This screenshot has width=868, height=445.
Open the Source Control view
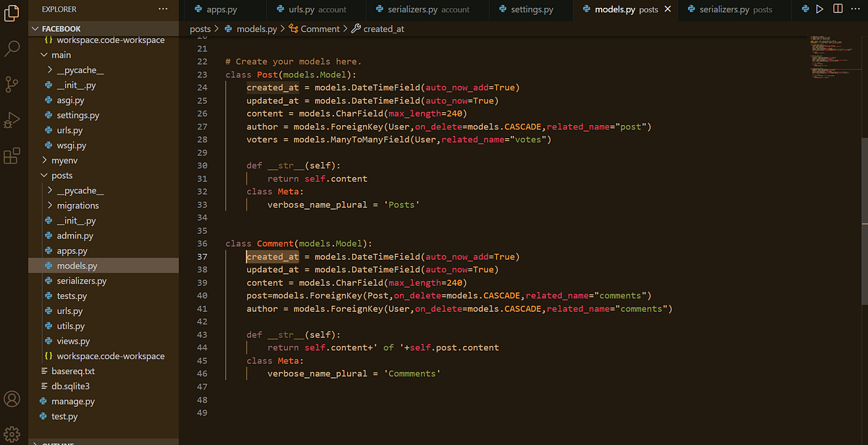(11, 85)
